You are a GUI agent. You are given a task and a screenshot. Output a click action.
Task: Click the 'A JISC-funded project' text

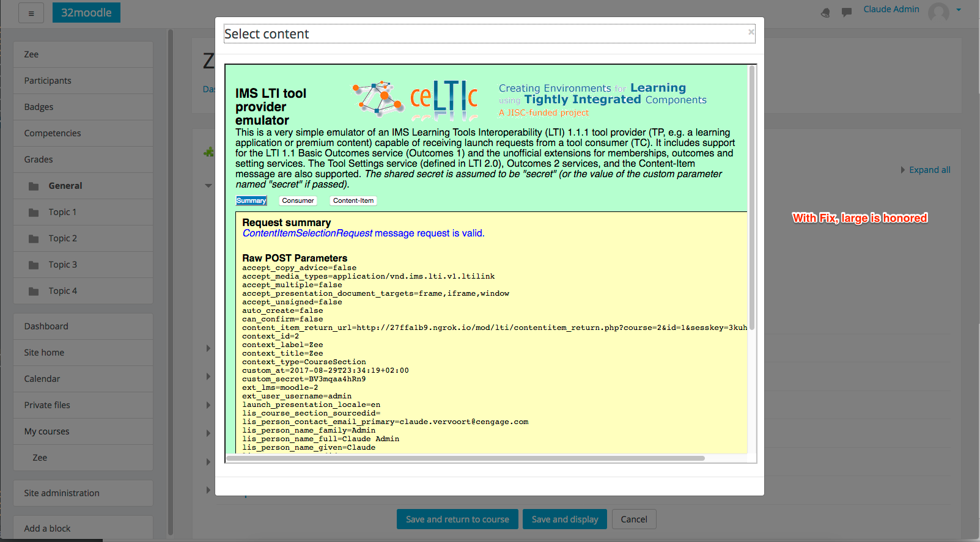tap(543, 112)
